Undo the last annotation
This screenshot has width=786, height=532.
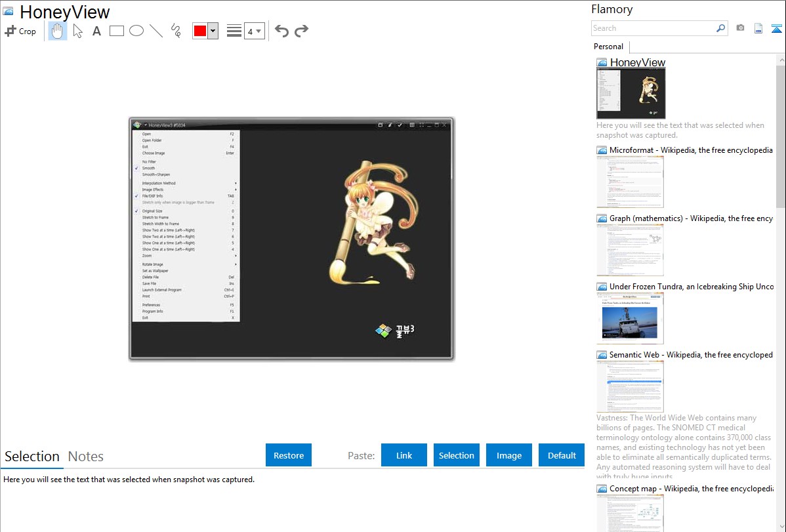(x=281, y=31)
